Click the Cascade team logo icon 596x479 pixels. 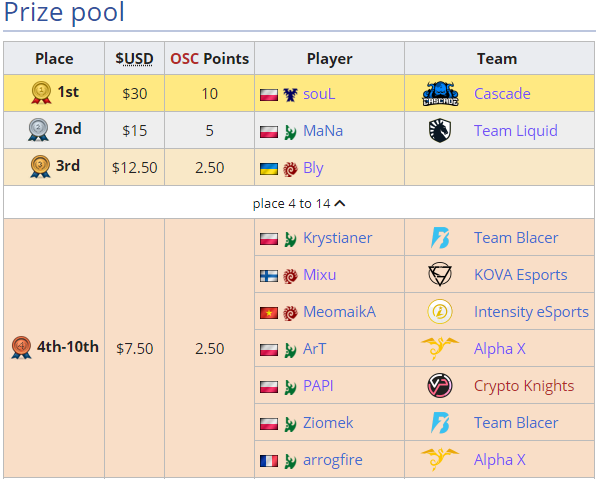440,94
